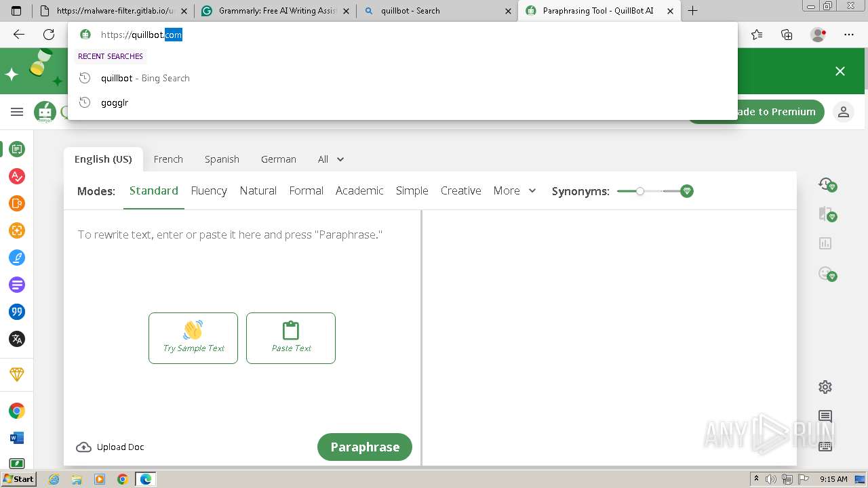Open the Windows Start menu
The image size is (868, 488).
[18, 479]
